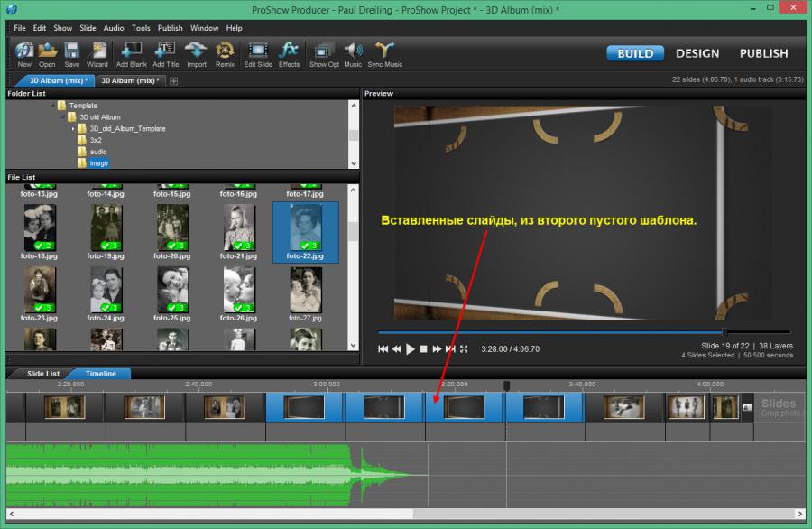Image resolution: width=812 pixels, height=529 pixels.
Task: Open the Effects (fx) tool
Action: click(289, 54)
